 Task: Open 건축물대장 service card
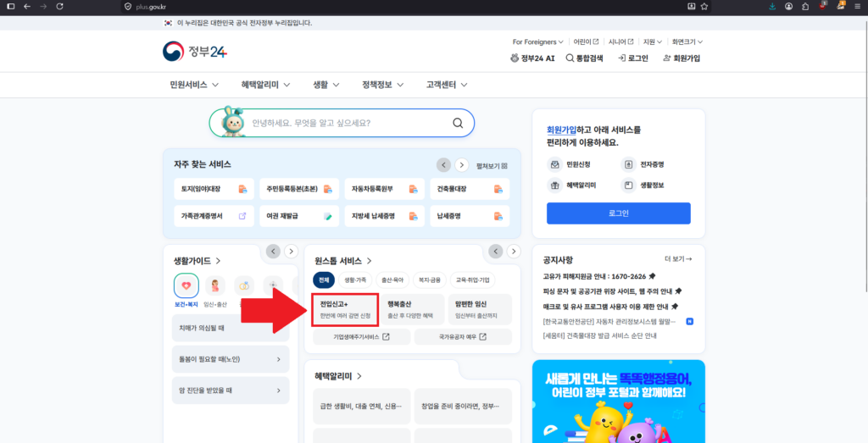pos(470,189)
